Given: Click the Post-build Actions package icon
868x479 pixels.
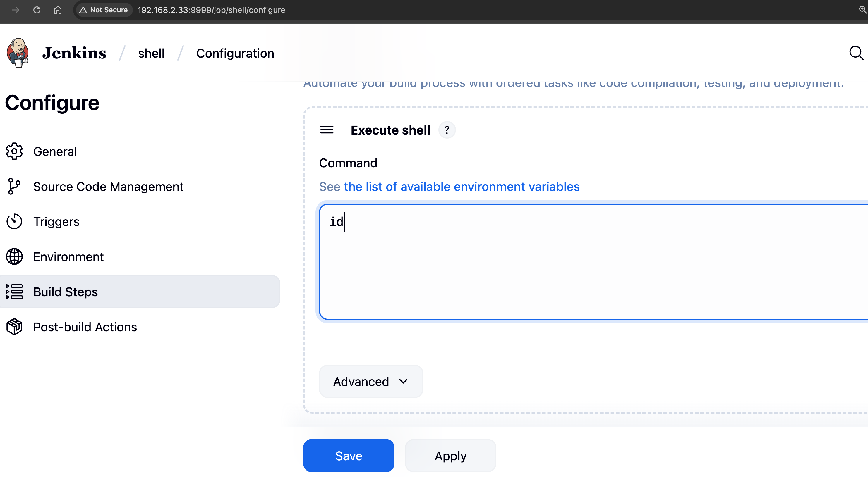Looking at the screenshot, I should [14, 327].
